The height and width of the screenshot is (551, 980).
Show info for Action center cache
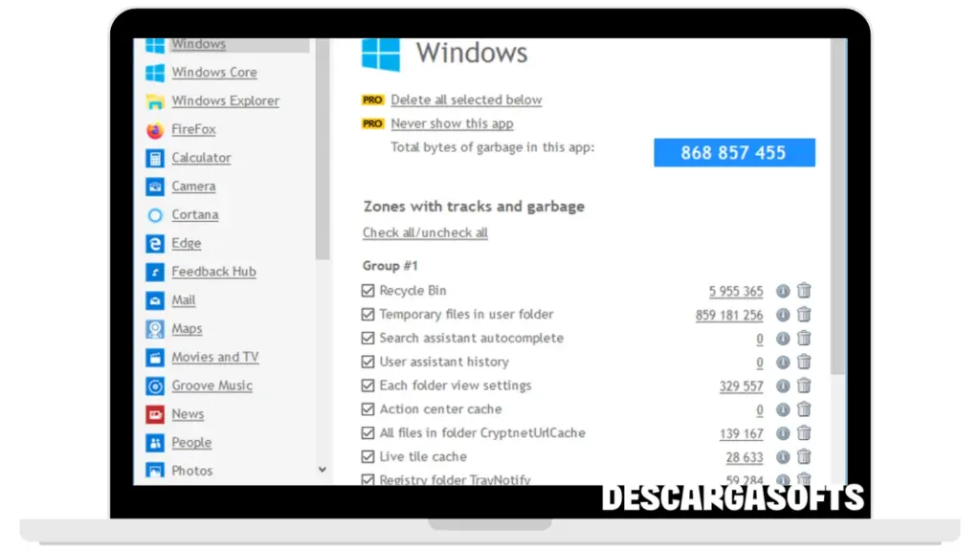pos(783,409)
